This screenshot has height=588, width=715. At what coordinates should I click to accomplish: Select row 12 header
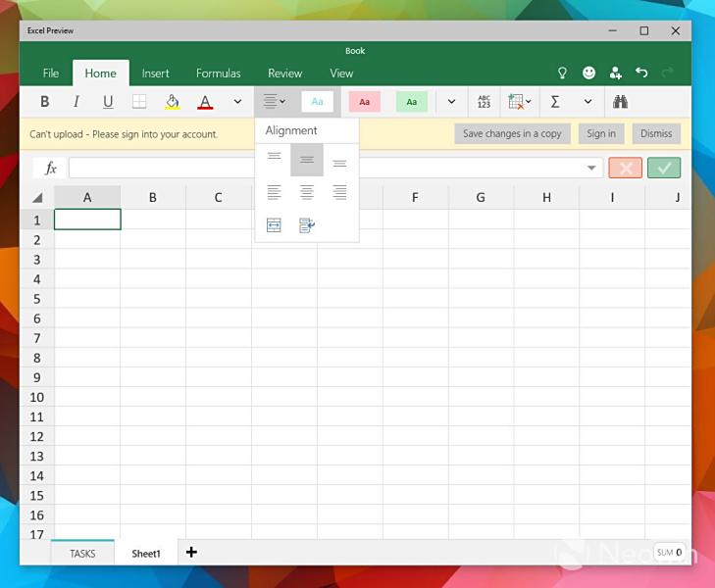tap(37, 436)
